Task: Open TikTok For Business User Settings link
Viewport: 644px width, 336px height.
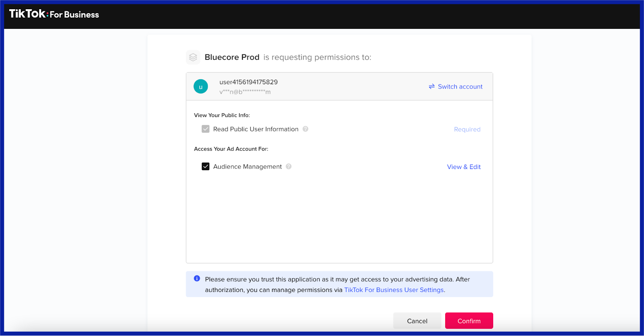Action: [x=394, y=290]
